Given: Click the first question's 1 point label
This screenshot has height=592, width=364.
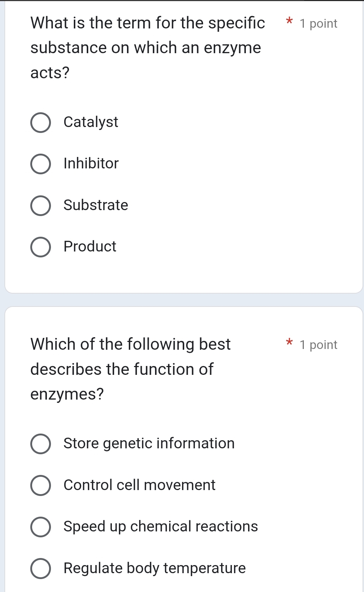Looking at the screenshot, I should [319, 24].
